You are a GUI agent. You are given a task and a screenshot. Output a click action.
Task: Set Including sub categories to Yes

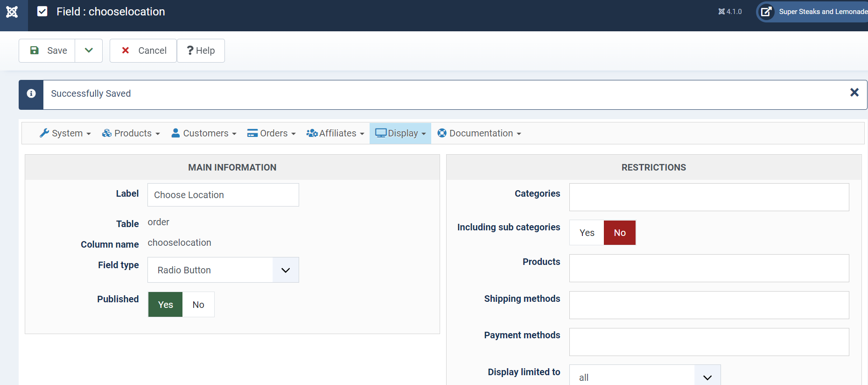click(x=587, y=233)
